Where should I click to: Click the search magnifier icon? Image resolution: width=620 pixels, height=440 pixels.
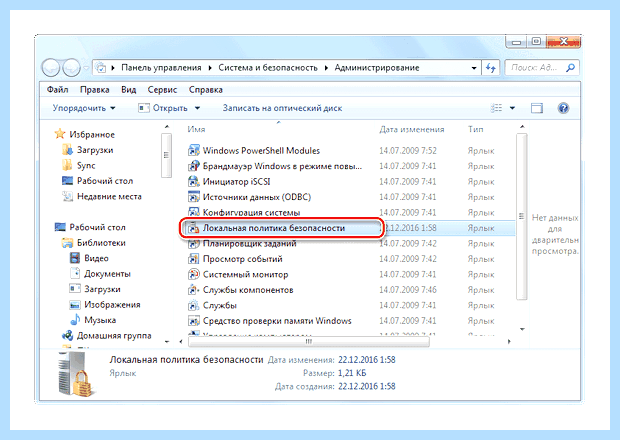coord(570,68)
